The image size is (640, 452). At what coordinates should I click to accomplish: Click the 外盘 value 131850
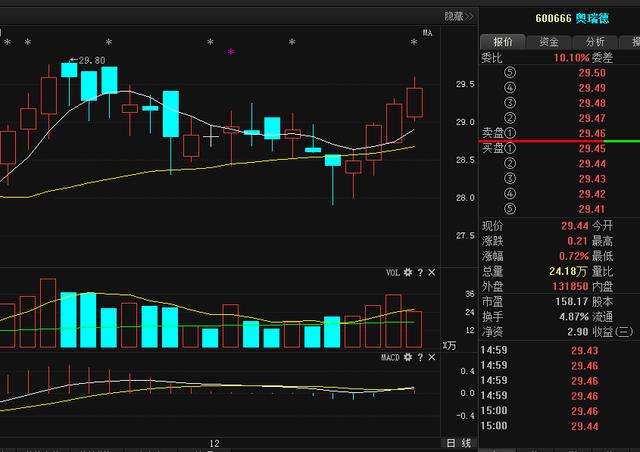point(570,286)
